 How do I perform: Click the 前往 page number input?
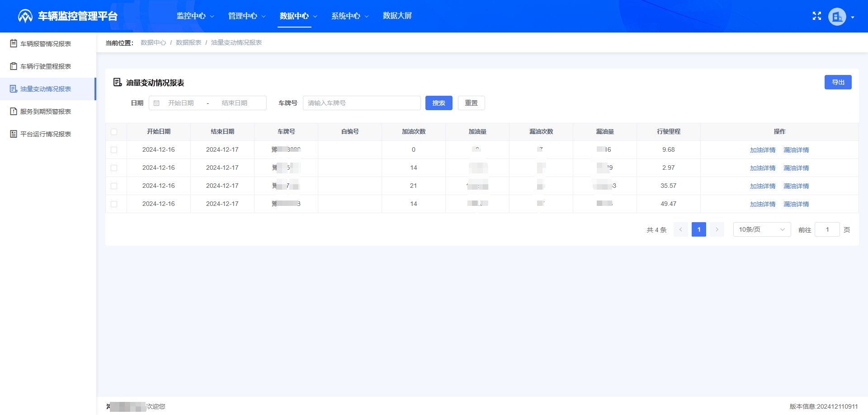pyautogui.click(x=827, y=229)
